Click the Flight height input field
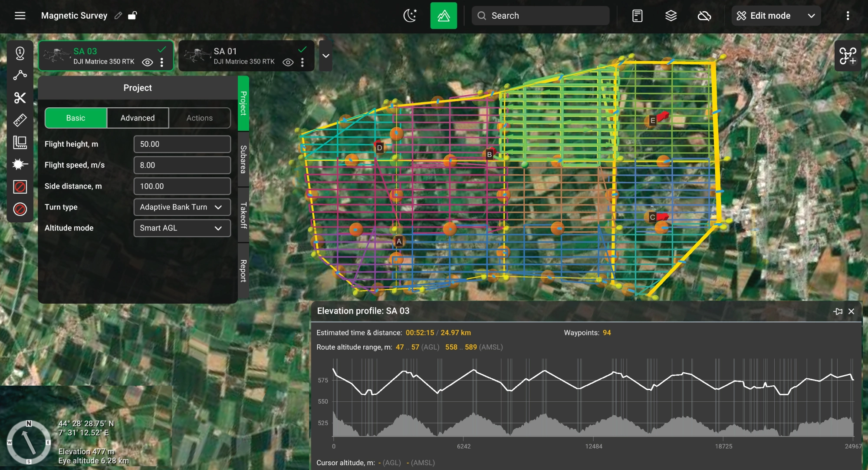Screen dimensions: 868x470 coord(182,144)
